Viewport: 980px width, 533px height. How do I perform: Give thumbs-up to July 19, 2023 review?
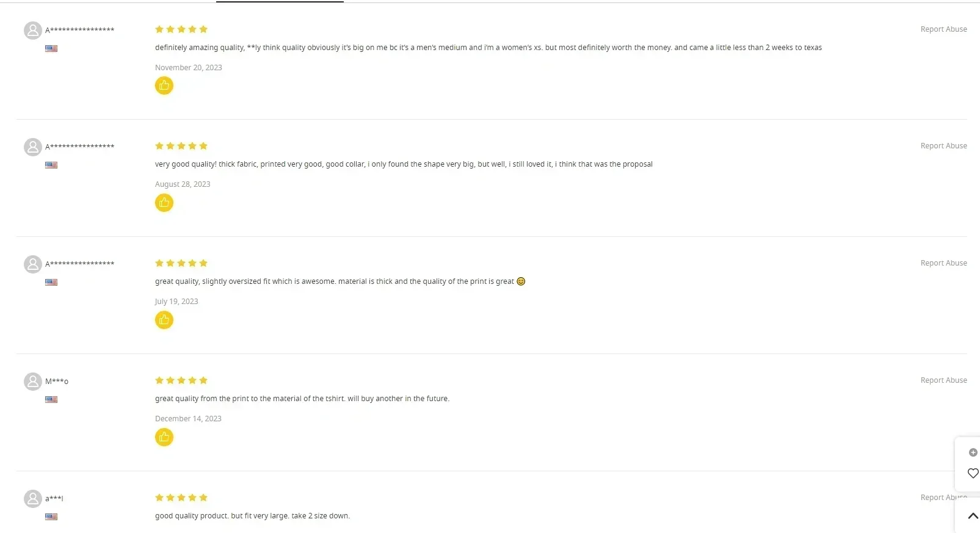point(164,320)
